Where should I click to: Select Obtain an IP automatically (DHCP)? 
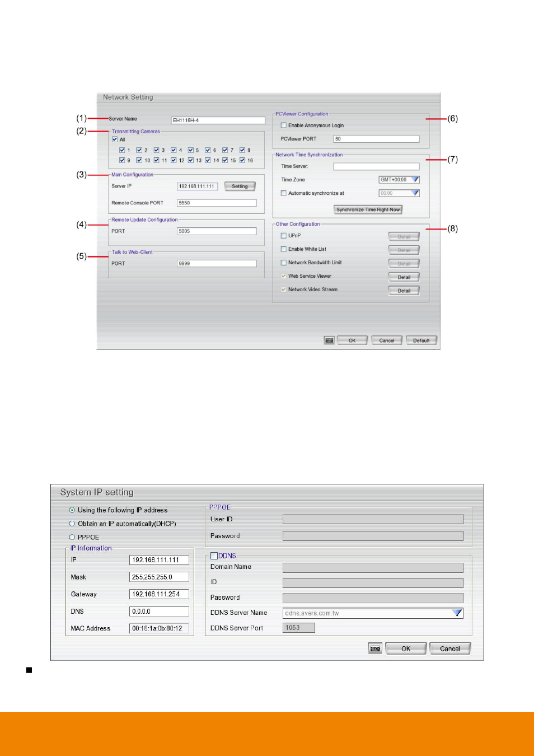pos(72,523)
